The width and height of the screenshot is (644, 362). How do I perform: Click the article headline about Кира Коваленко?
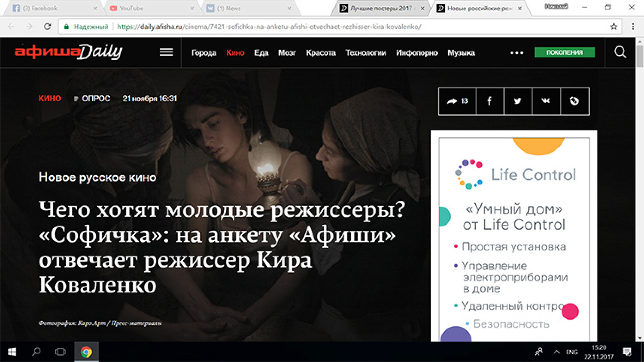(222, 247)
